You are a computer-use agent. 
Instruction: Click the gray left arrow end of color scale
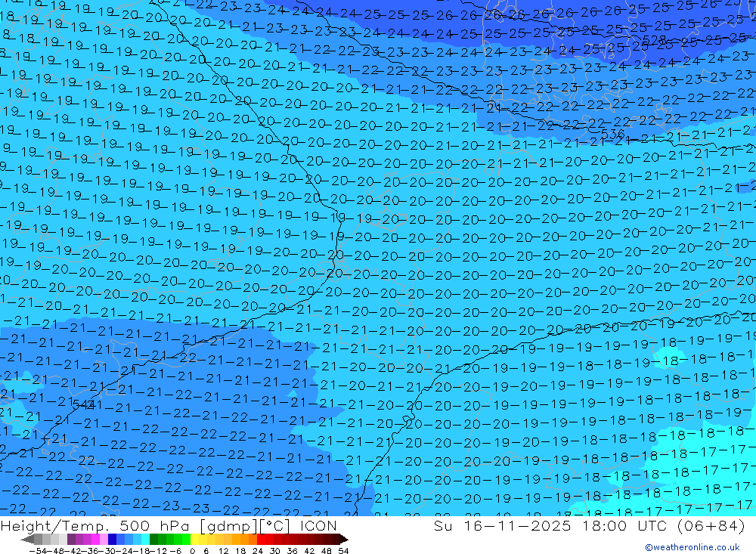pos(27,539)
